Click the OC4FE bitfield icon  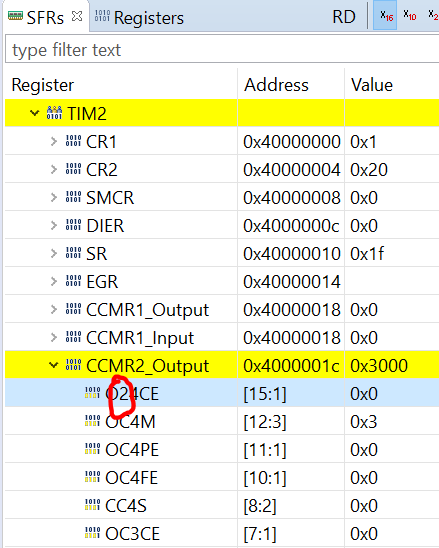click(93, 476)
